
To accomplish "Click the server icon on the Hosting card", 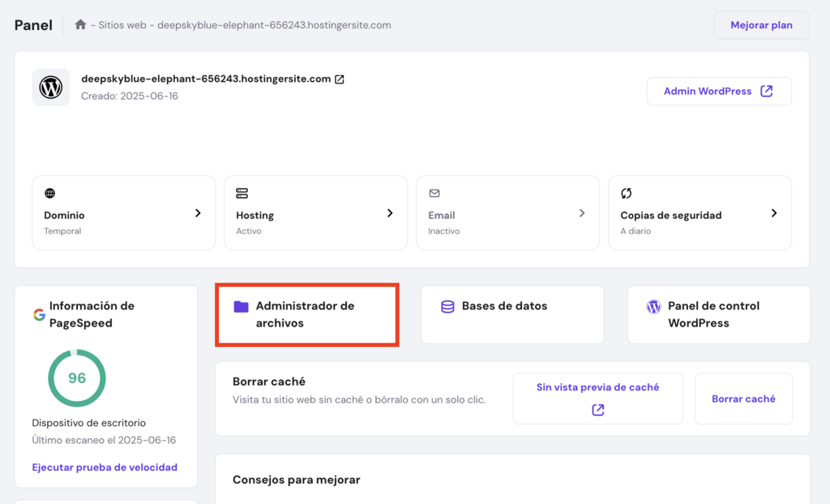I will pyautogui.click(x=242, y=194).
